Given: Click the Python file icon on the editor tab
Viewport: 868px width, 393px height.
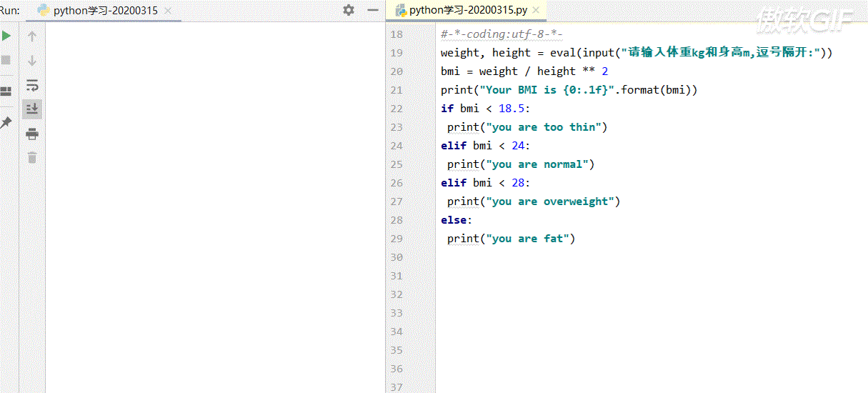Looking at the screenshot, I should pos(401,10).
